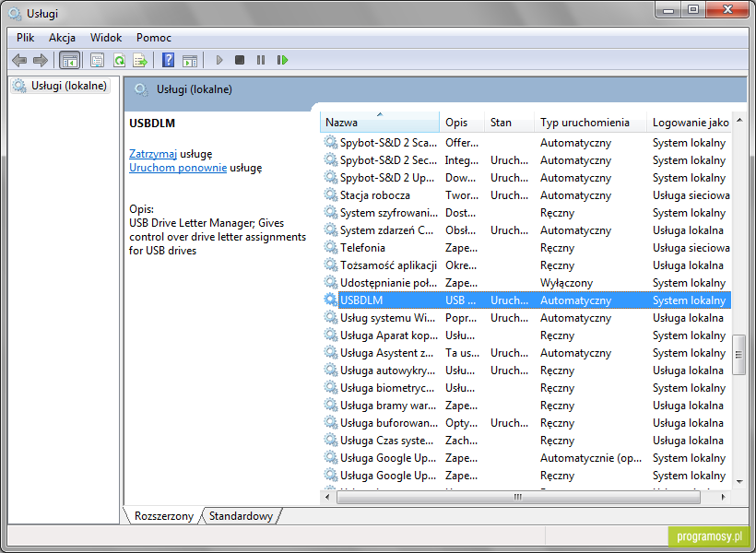Start the service with the play icon

pyautogui.click(x=219, y=60)
